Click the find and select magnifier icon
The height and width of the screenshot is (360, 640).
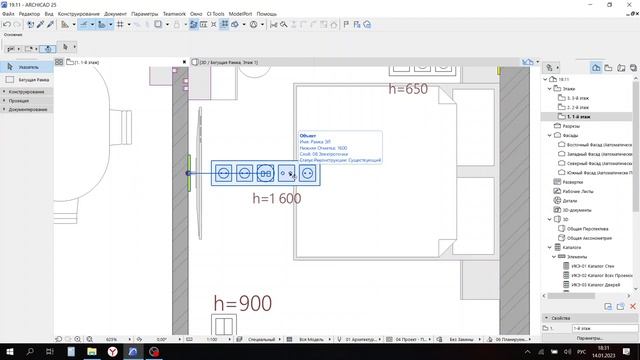tap(284, 24)
